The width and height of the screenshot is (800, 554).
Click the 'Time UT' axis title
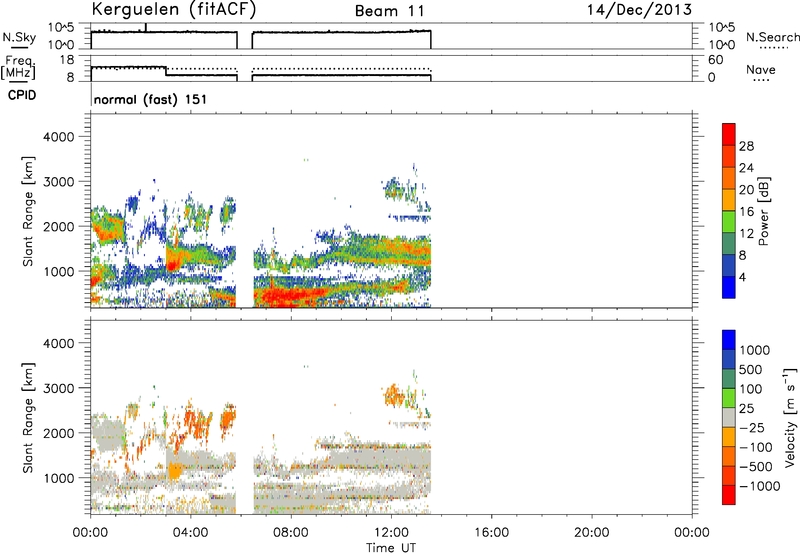click(391, 548)
